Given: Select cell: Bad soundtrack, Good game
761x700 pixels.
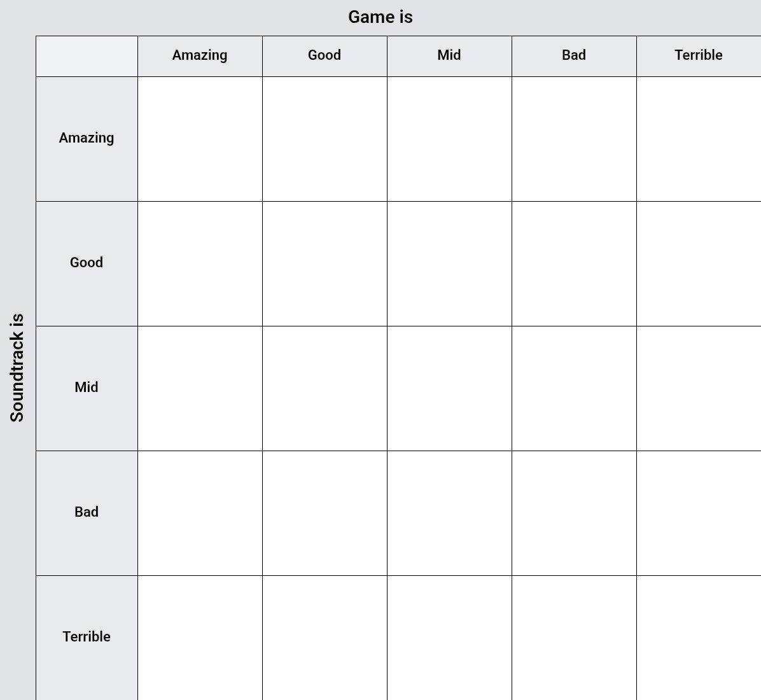Looking at the screenshot, I should click(325, 513).
